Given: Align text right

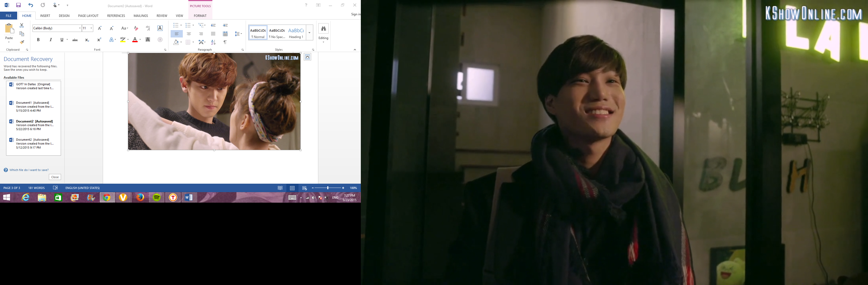Looking at the screenshot, I should click(x=201, y=34).
